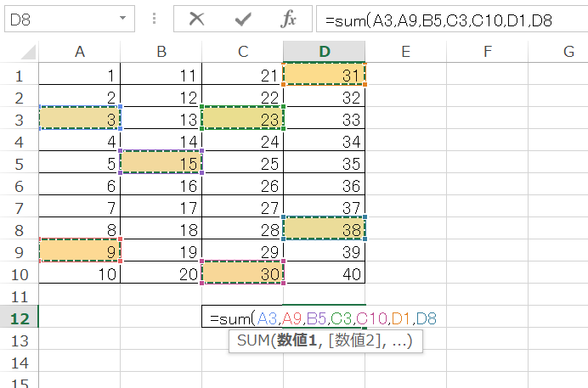588x388 pixels.
Task: Select row 1 header
Action: (x=20, y=74)
